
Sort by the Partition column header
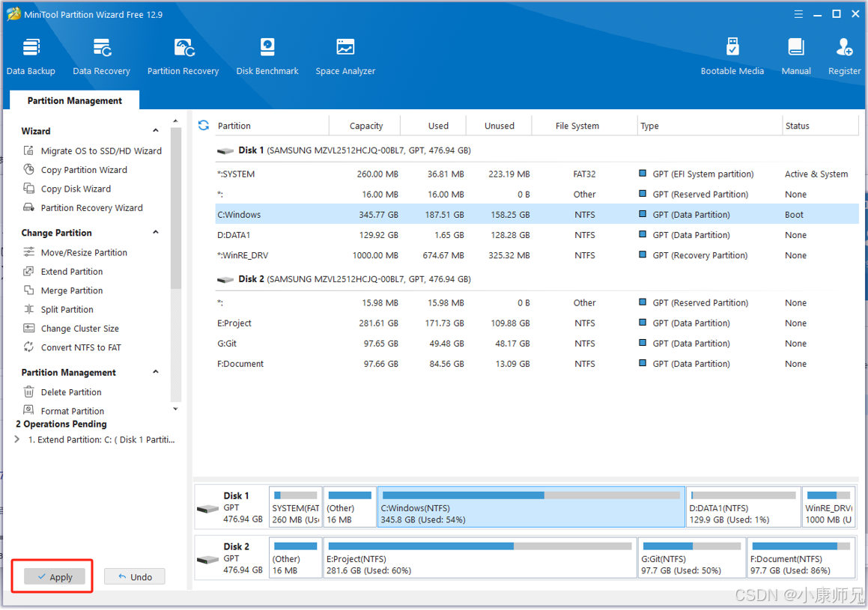coord(271,126)
